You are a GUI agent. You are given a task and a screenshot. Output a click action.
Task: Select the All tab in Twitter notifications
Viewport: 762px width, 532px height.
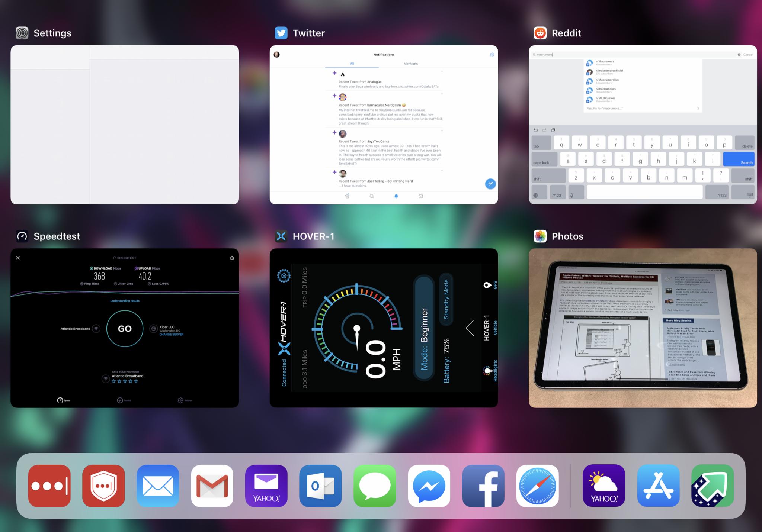click(352, 64)
